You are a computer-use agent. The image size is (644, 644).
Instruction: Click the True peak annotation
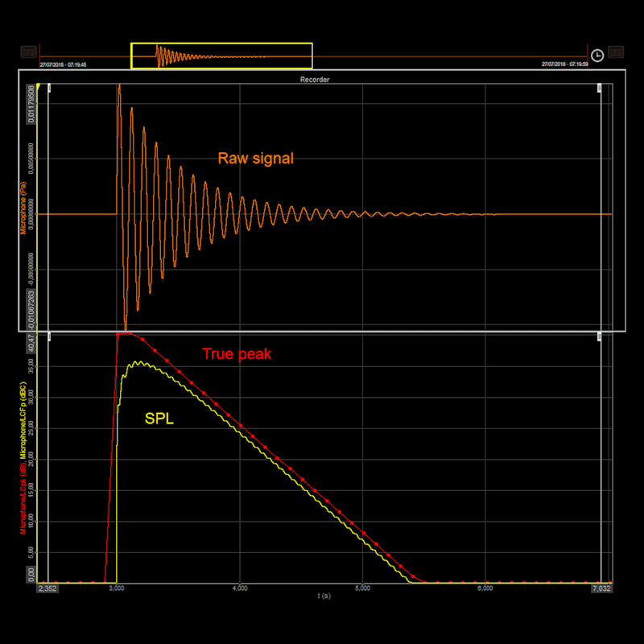[x=237, y=354]
